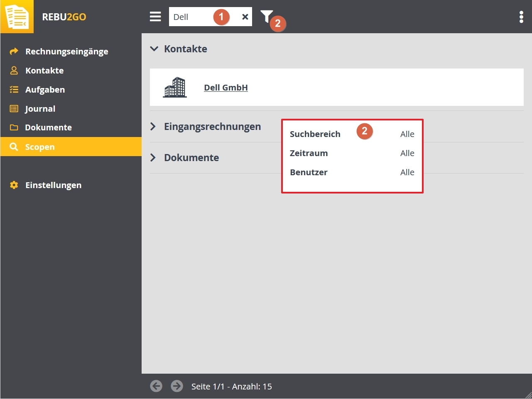Click the Scopen magnifier icon
The width and height of the screenshot is (532, 399).
(x=14, y=147)
